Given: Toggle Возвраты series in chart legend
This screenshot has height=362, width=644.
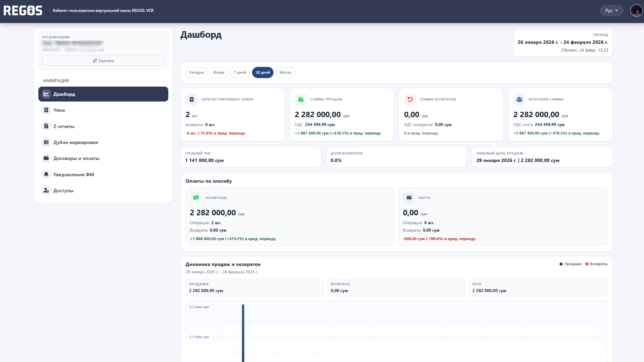Looking at the screenshot, I should click(x=596, y=264).
